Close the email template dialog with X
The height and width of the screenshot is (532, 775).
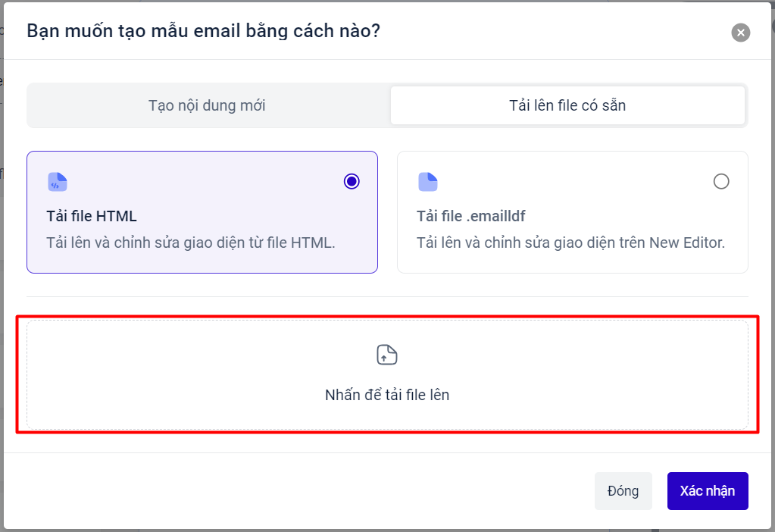click(740, 33)
